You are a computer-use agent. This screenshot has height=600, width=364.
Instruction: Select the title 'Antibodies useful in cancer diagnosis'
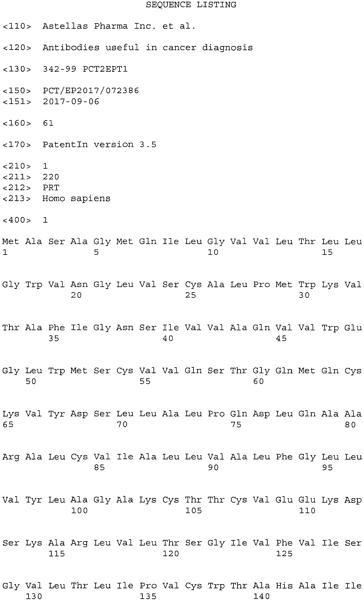click(148, 48)
